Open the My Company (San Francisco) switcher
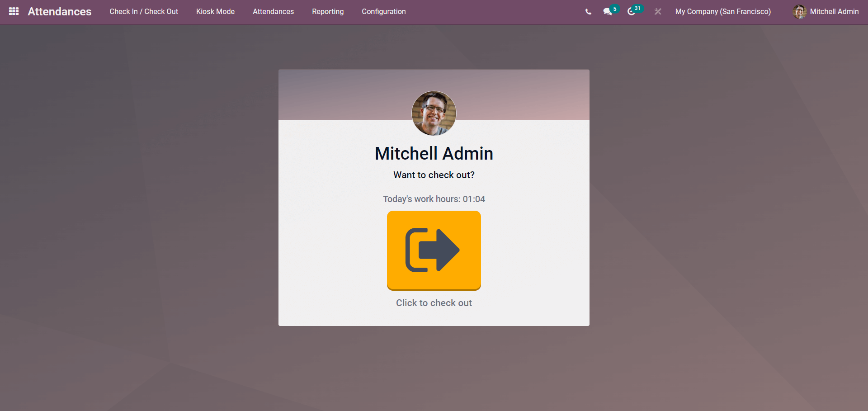This screenshot has width=868, height=411. click(x=723, y=11)
